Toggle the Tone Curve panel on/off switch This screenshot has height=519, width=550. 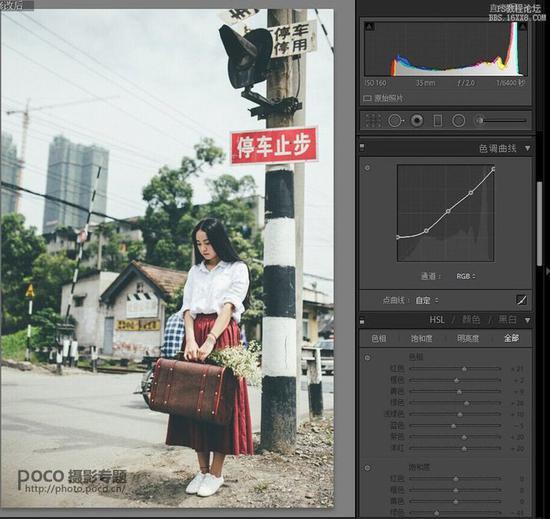362,147
